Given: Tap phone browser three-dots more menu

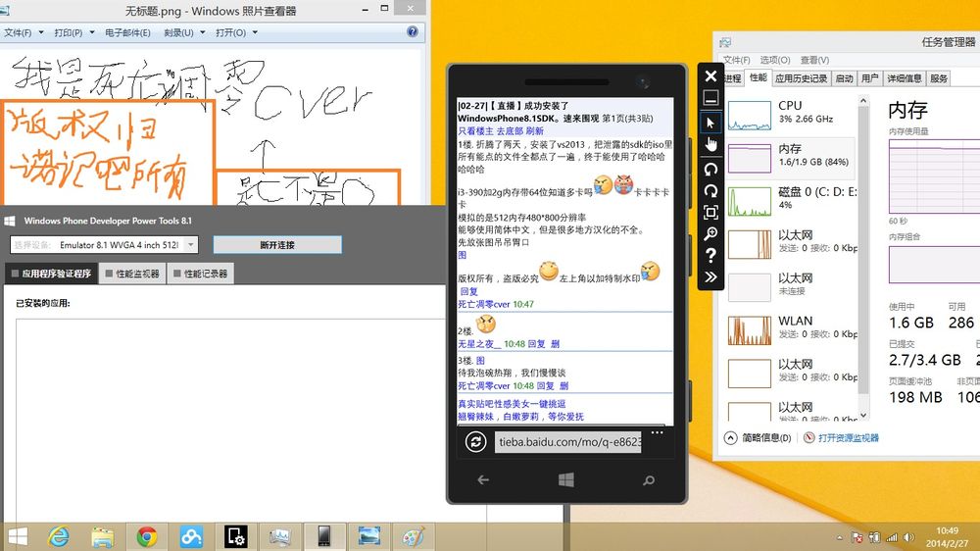Looking at the screenshot, I should (657, 432).
